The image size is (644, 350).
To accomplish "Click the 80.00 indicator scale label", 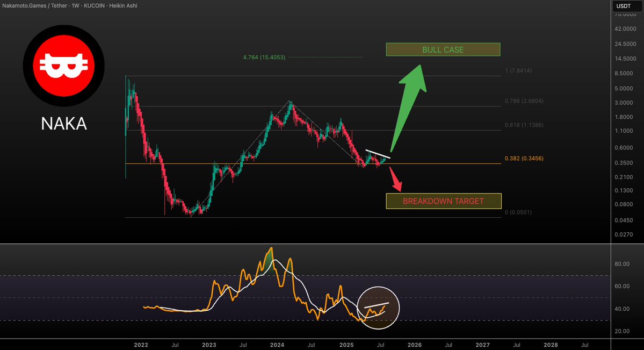I will click(x=622, y=264).
